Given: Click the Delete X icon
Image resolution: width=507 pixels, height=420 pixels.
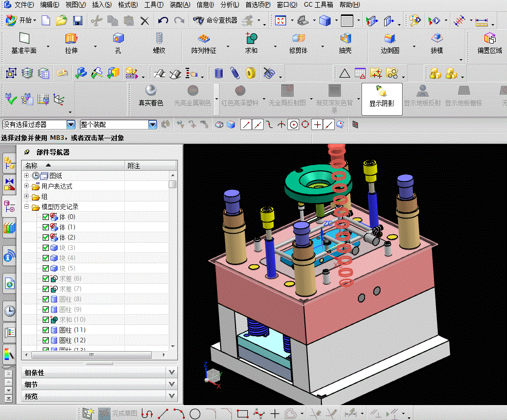Looking at the screenshot, I should pos(144,21).
